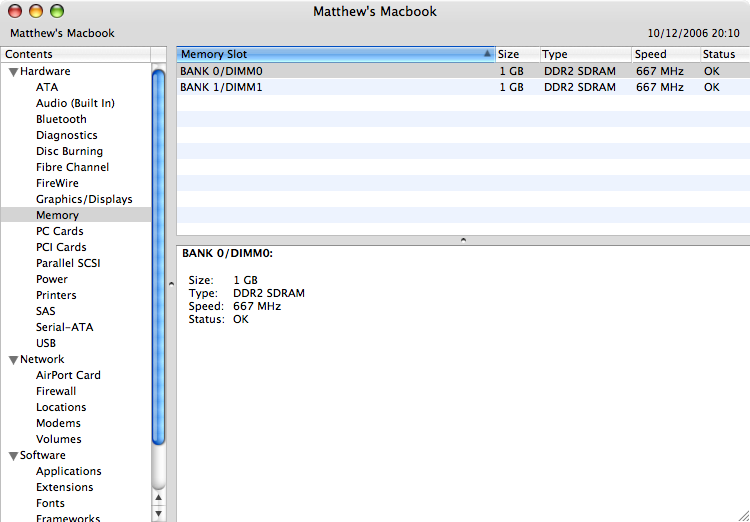
Task: Select the Memory sidebar item
Action: [76, 215]
